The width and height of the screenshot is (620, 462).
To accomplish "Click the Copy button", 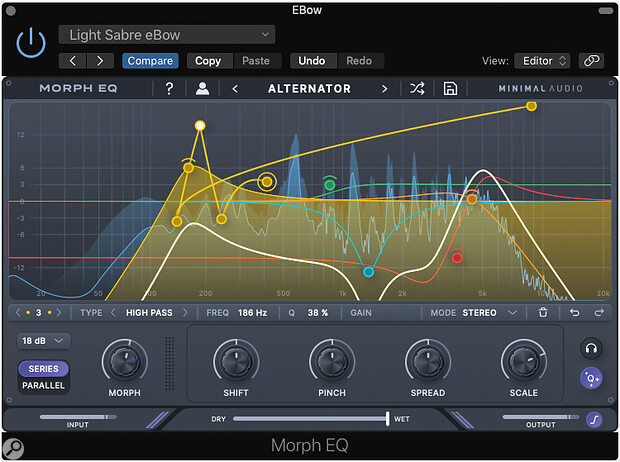I will (x=208, y=61).
